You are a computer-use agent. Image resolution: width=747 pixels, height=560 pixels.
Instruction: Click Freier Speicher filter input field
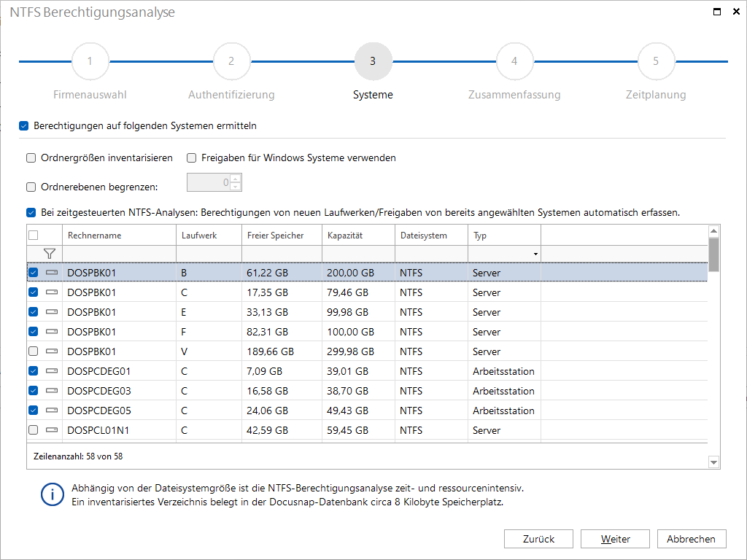[x=282, y=254]
